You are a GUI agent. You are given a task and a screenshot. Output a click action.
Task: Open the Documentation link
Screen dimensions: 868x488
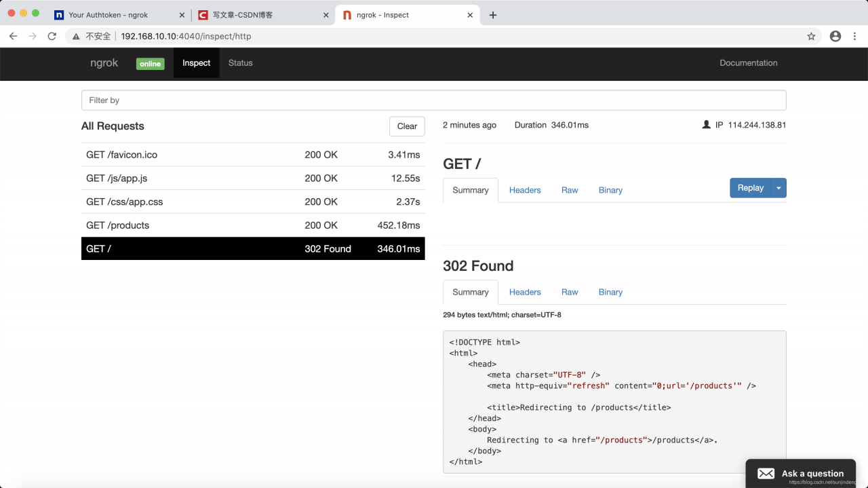748,63
